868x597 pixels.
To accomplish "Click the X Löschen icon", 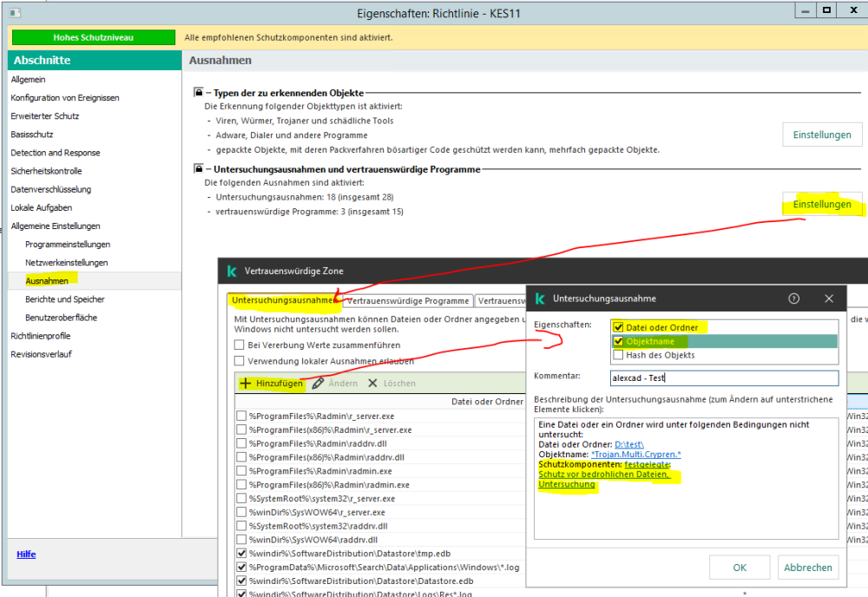I will pos(372,384).
